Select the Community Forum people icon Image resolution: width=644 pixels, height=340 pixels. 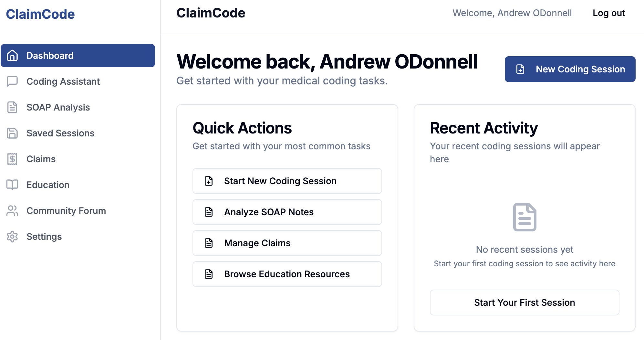[x=13, y=211]
